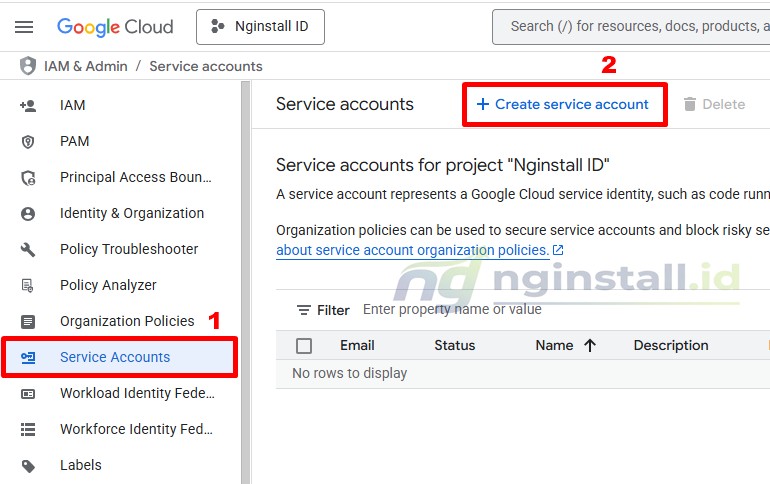Open service account organization policies link

[412, 250]
